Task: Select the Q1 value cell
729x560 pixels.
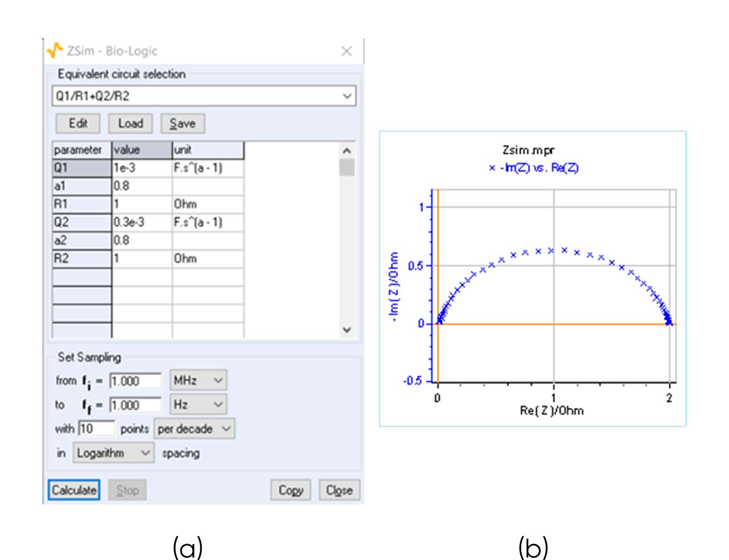Action: [x=141, y=168]
